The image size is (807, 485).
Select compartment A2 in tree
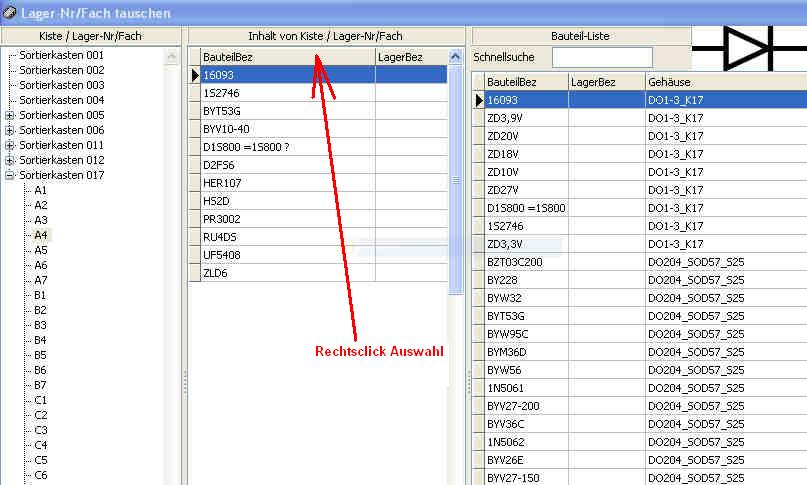tap(41, 205)
